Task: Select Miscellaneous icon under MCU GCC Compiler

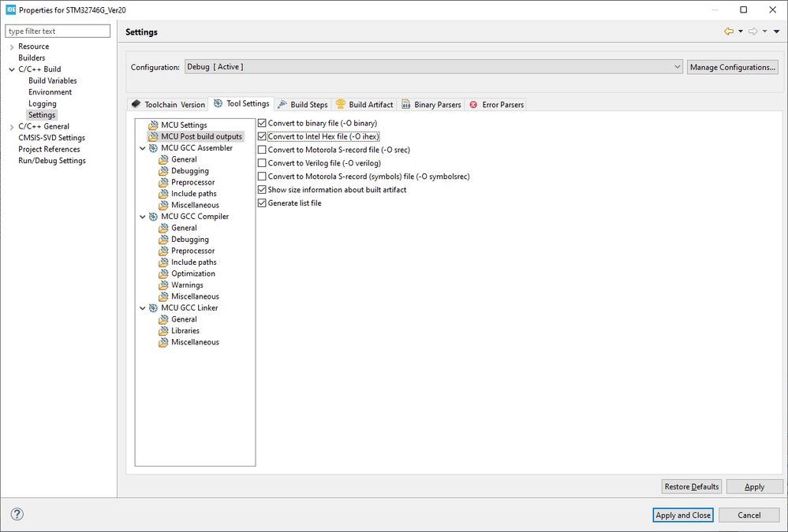Action: click(163, 296)
